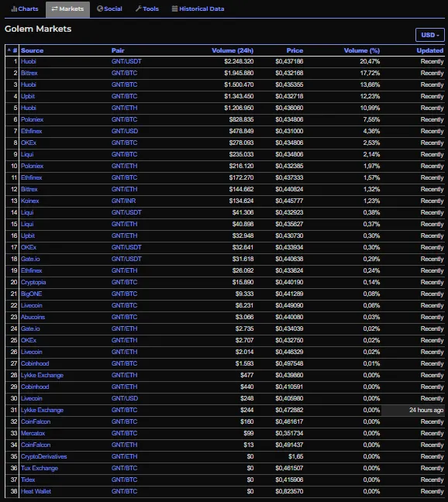Image resolution: width=448 pixels, height=502 pixels.
Task: Open the Tools tab
Action: pos(147,9)
